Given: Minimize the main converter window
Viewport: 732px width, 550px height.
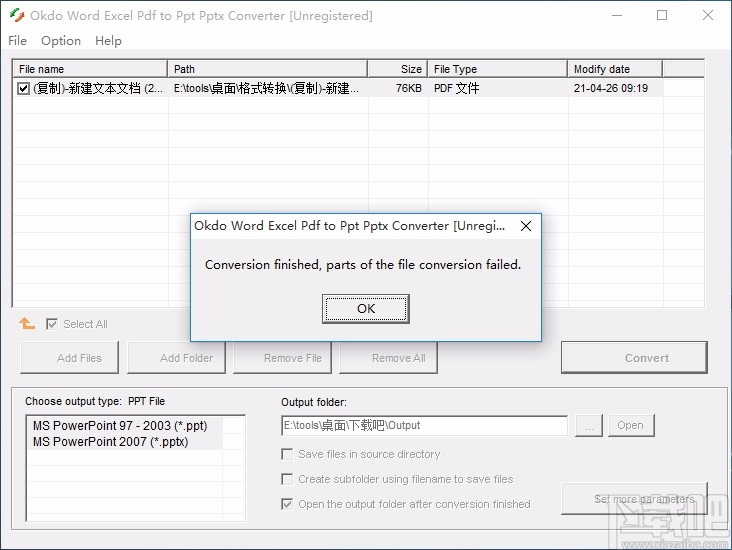Looking at the screenshot, I should click(617, 15).
